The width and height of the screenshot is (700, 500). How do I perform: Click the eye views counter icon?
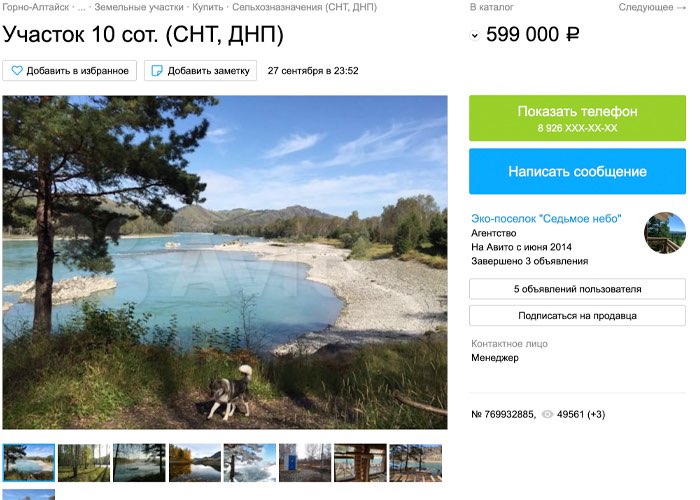point(547,414)
